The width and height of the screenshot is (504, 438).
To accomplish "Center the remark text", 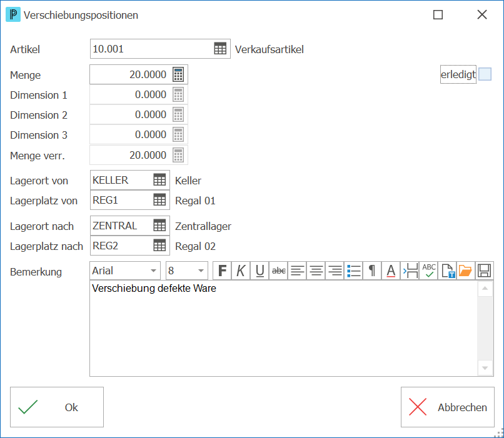I will tap(316, 271).
